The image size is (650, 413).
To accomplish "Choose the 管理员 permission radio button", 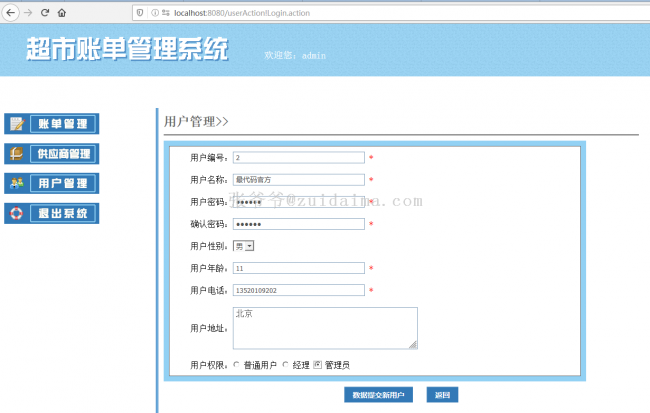I will click(318, 365).
